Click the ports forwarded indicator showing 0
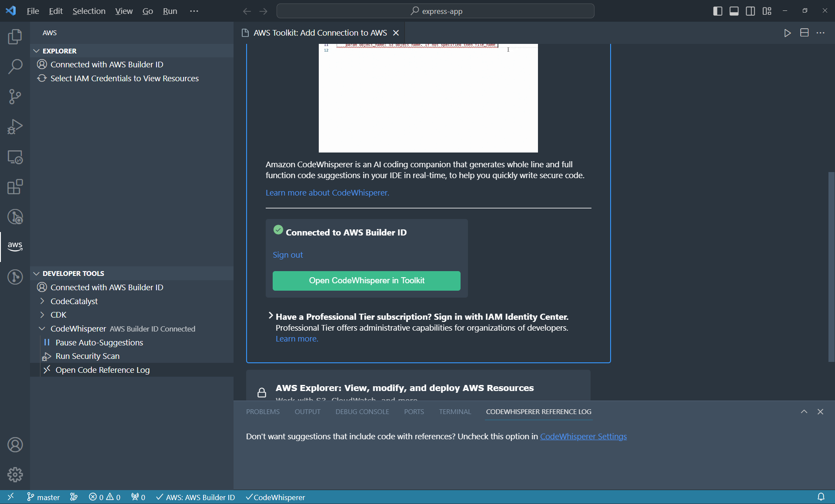The height and width of the screenshot is (504, 835). pos(138,497)
